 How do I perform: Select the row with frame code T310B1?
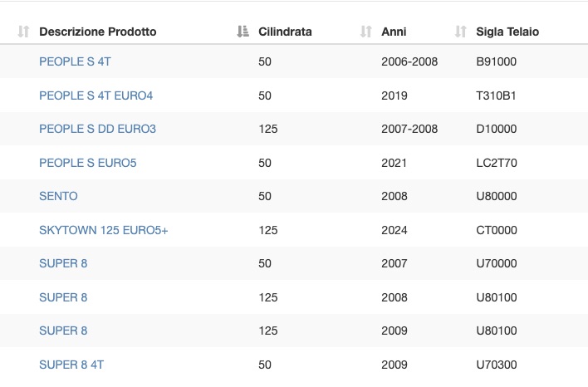(x=294, y=96)
